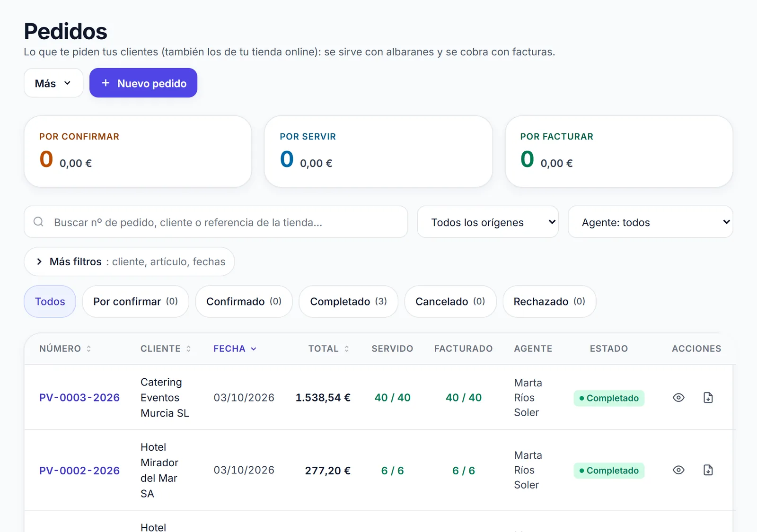Download the document for order PV-0003-2026
Image resolution: width=757 pixels, height=532 pixels.
click(708, 398)
